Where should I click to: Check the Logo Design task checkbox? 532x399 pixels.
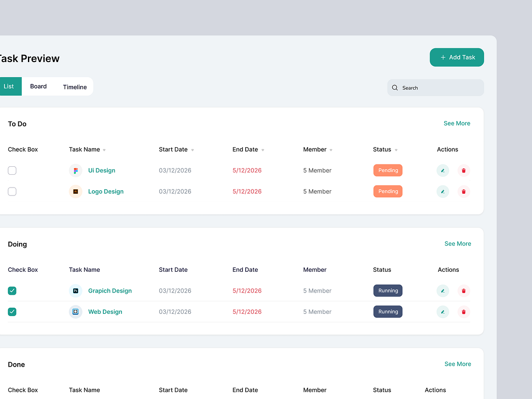[x=12, y=192]
